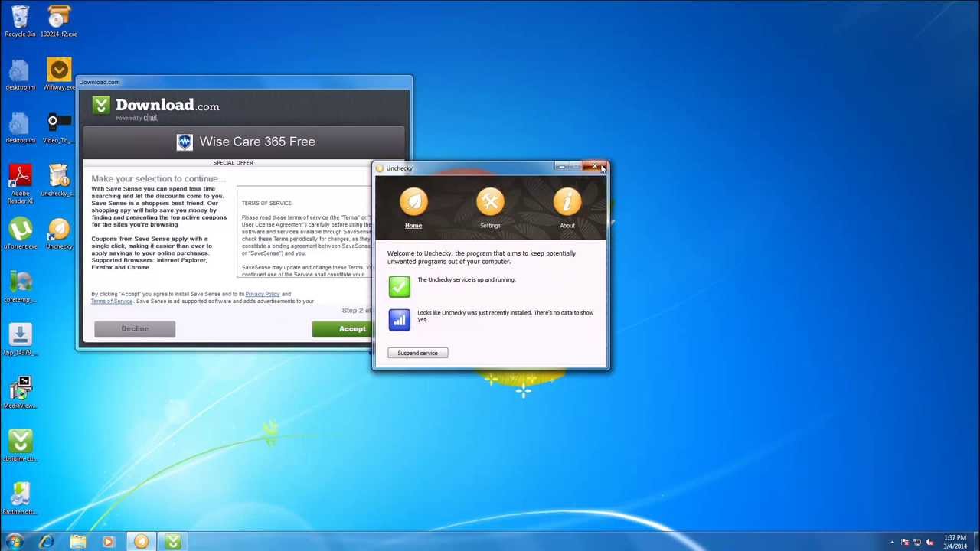Select the Adobe Reader XI desktop icon
Screen dimensions: 980x551
[20, 184]
